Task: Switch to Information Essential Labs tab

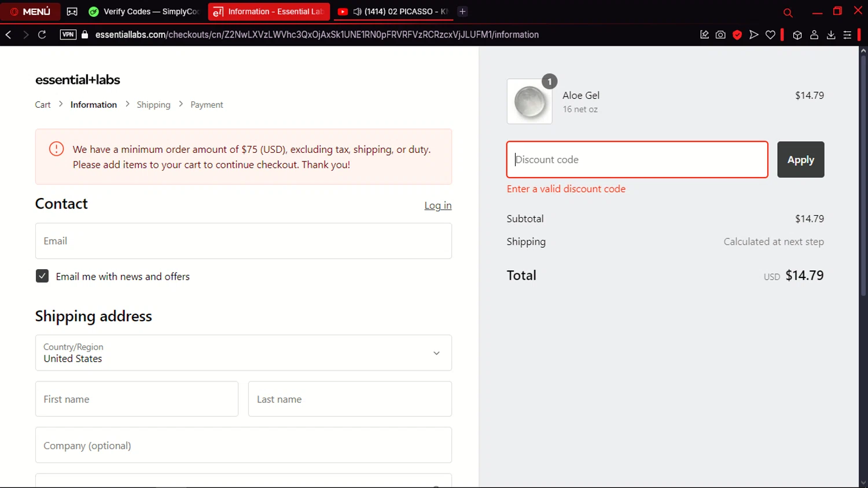Action: click(269, 12)
